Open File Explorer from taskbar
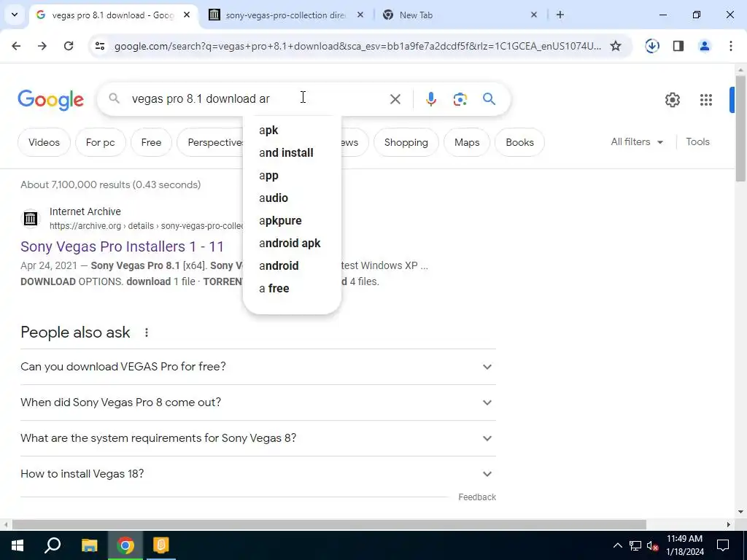This screenshot has height=560, width=747. point(89,545)
